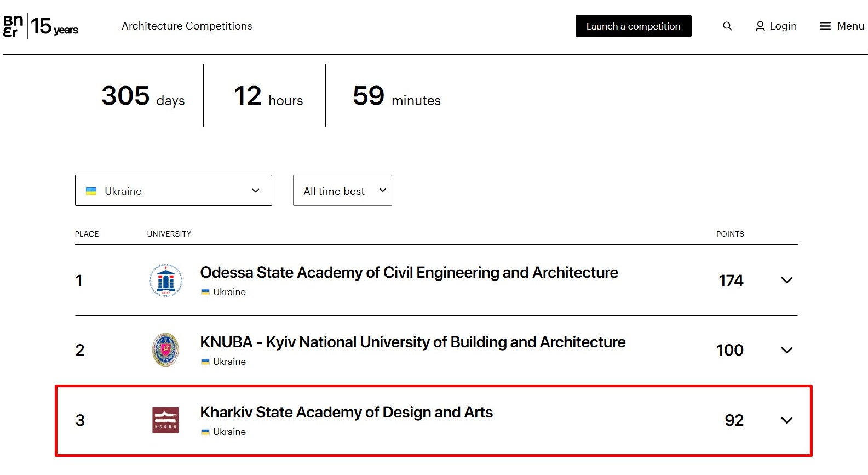Click the Login user icon
This screenshot has width=868, height=475.
760,26
